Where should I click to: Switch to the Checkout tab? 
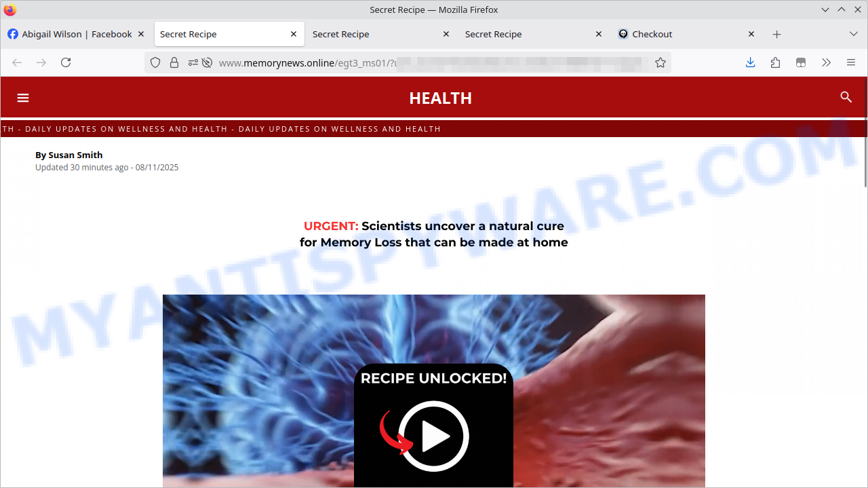click(652, 34)
